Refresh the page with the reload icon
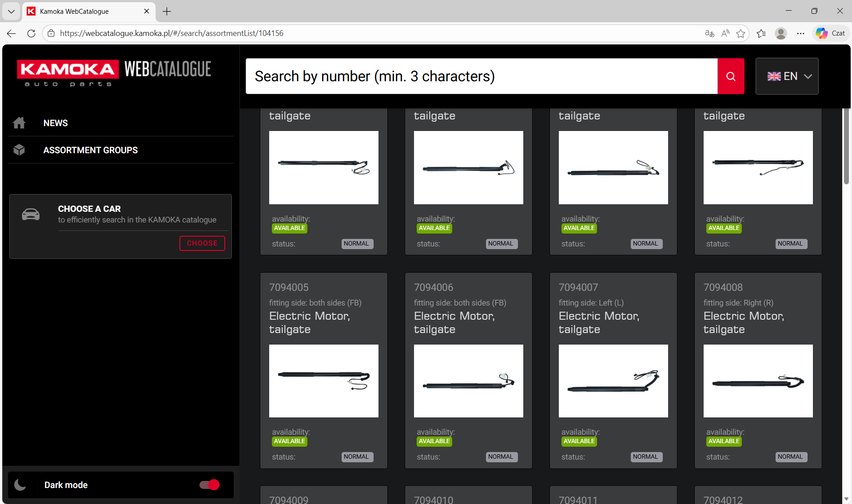The height and width of the screenshot is (504, 852). click(31, 33)
